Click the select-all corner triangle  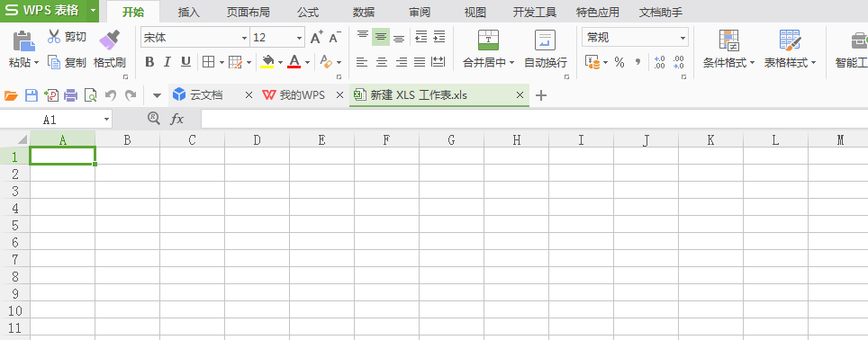(x=23, y=139)
